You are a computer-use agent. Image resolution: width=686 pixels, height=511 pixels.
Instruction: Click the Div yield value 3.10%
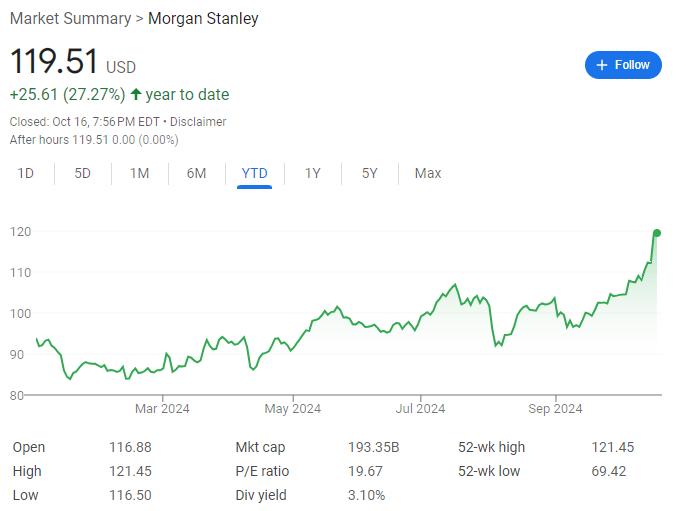pyautogui.click(x=365, y=495)
